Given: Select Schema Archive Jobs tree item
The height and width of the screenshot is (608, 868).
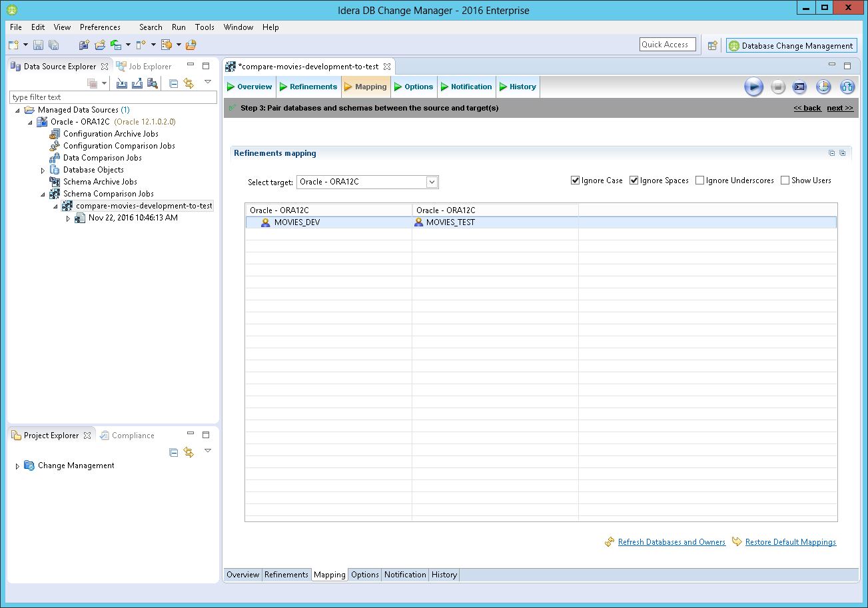Looking at the screenshot, I should click(x=100, y=182).
